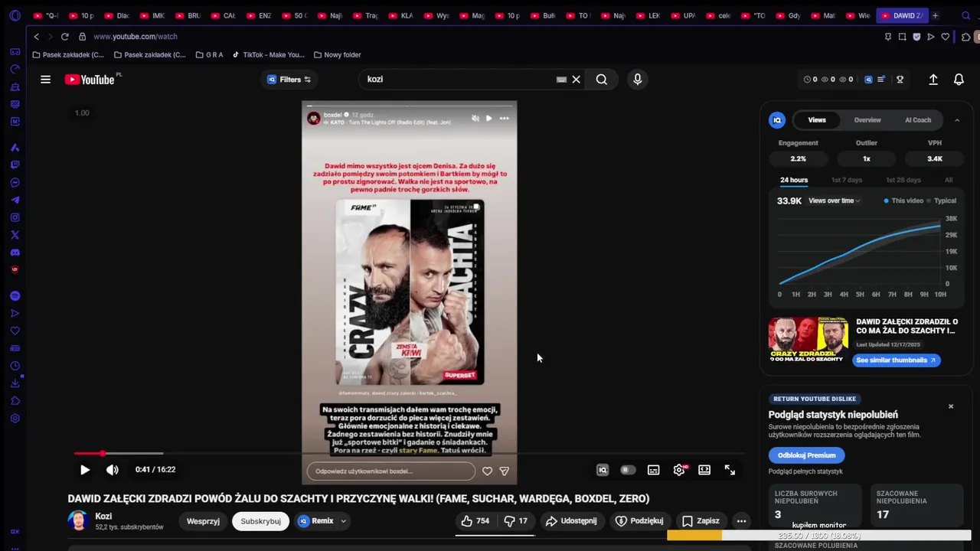This screenshot has height=551, width=980.
Task: Click the upload arrow icon in header
Action: pos(933,80)
